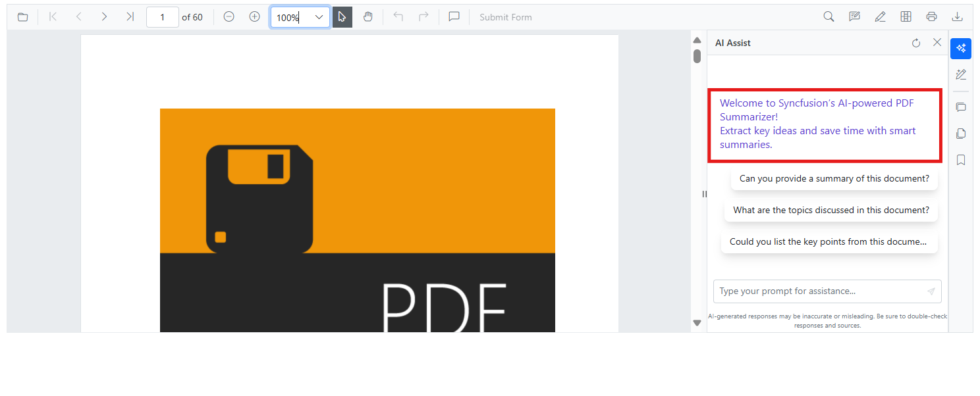Click the Syncfusion welcome message text
Screen dimensions: 980x396
coord(818,124)
